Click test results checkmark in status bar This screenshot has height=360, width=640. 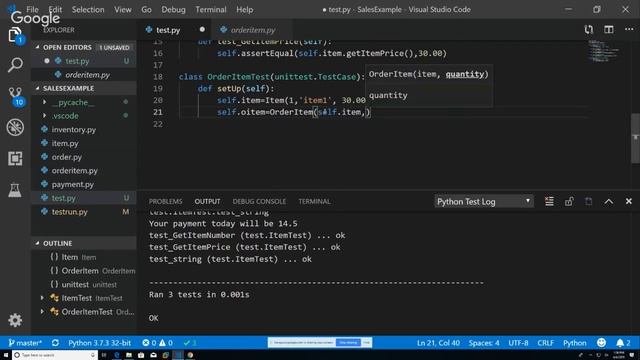pyautogui.click(x=190, y=343)
